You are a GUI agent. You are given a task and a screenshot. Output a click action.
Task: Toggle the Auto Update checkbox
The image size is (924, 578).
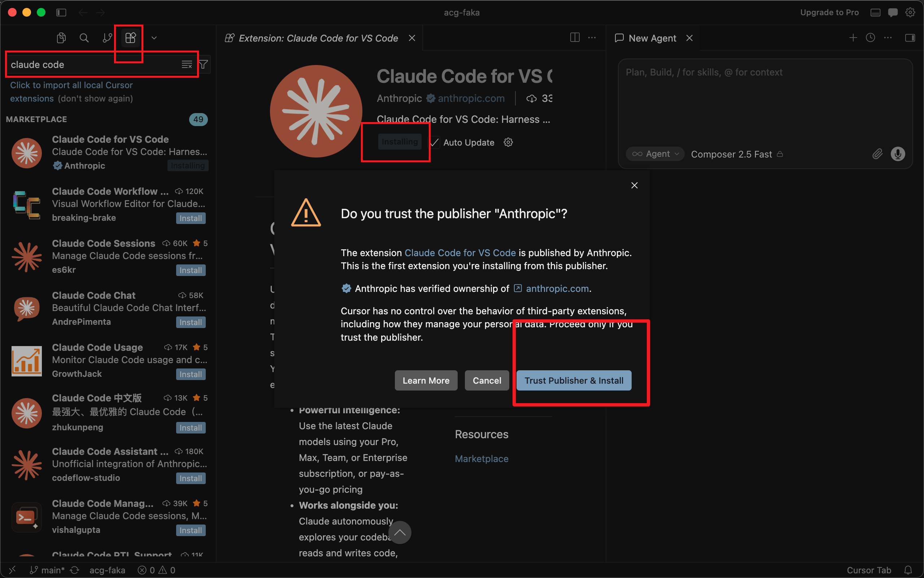(x=435, y=142)
